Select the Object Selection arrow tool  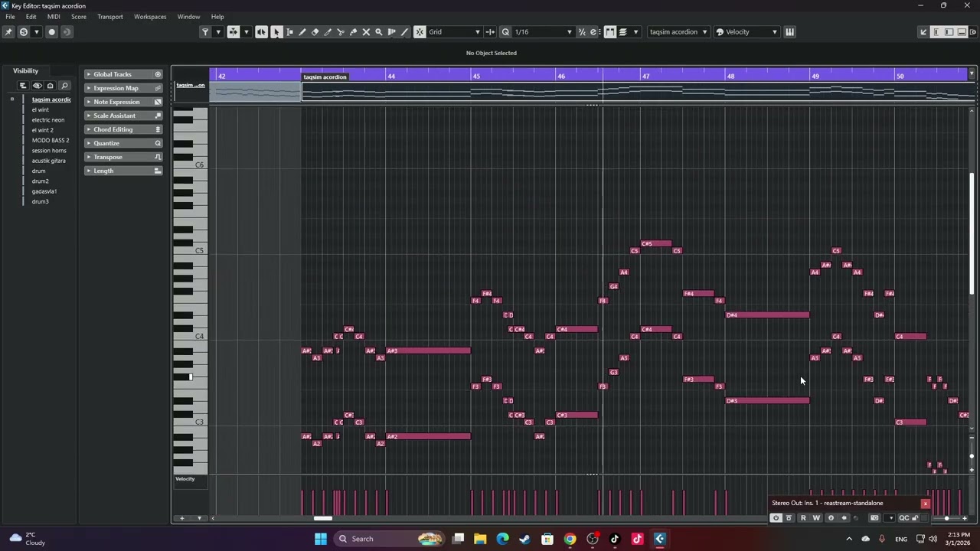[x=276, y=32]
